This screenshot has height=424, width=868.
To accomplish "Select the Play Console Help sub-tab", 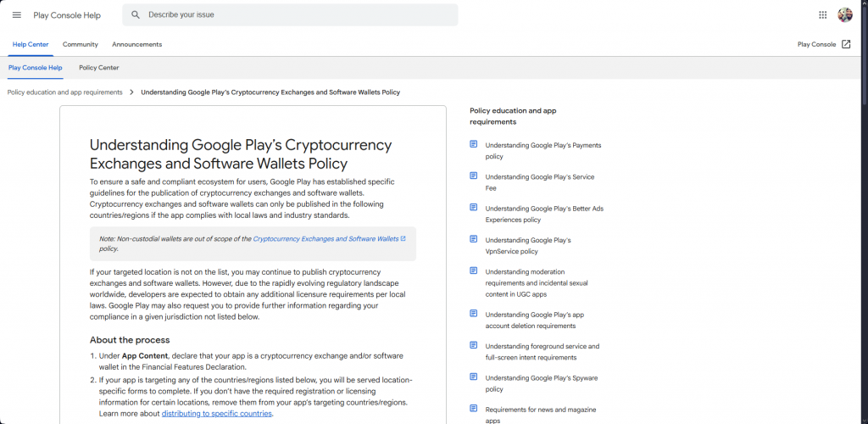I will point(36,68).
